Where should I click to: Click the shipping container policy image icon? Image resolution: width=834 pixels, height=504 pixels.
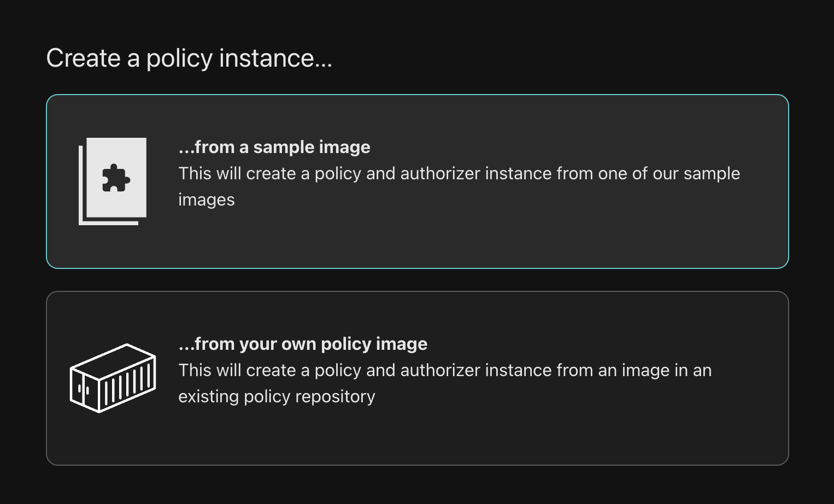click(113, 378)
